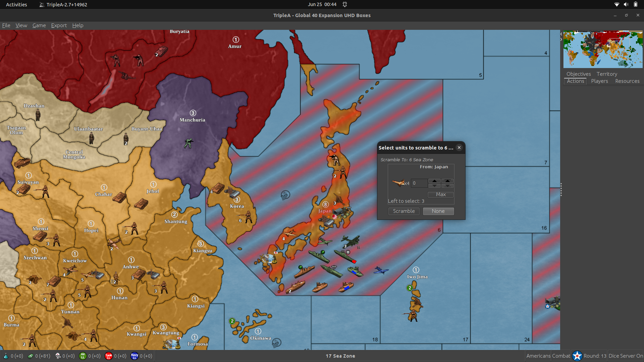
Task: Collapse the side panel with the left arrow
Action: pos(561,34)
